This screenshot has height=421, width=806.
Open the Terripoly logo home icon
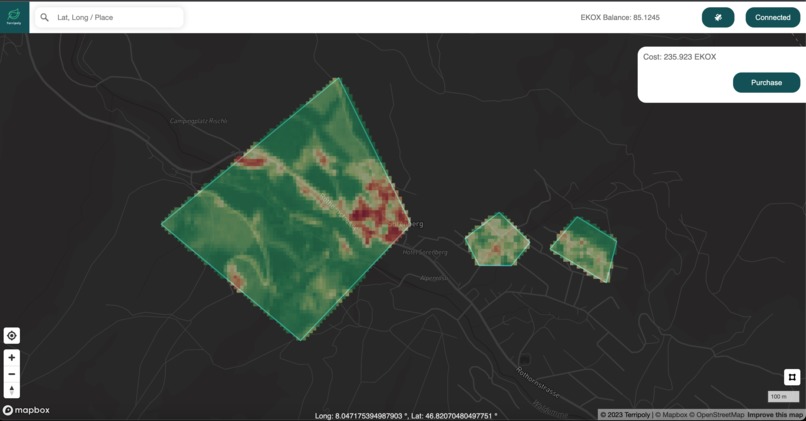(14, 17)
